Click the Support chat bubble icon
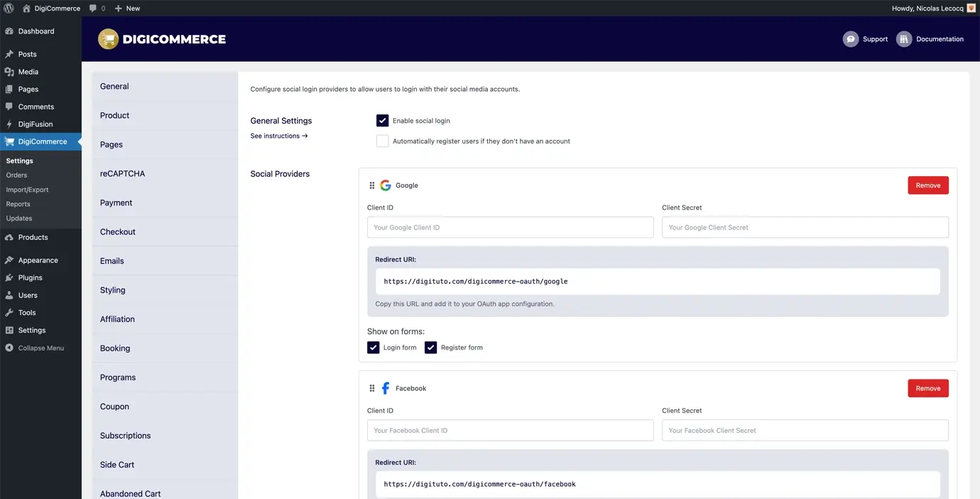The image size is (980, 499). click(x=850, y=39)
